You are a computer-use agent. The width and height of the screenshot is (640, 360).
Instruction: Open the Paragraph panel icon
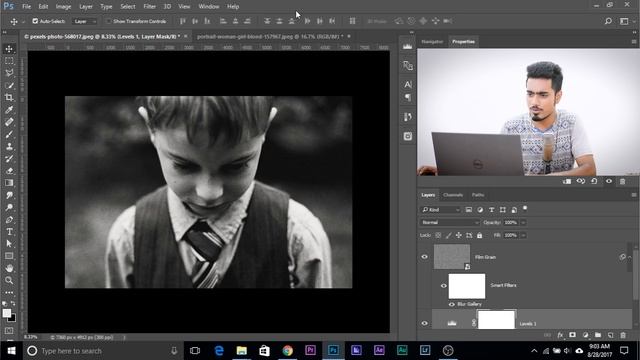pyautogui.click(x=407, y=98)
